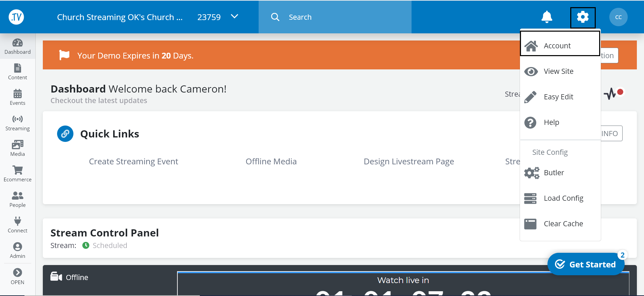Screen dimensions: 644x296
Task: Open the Connect plug section
Action: tap(18, 225)
